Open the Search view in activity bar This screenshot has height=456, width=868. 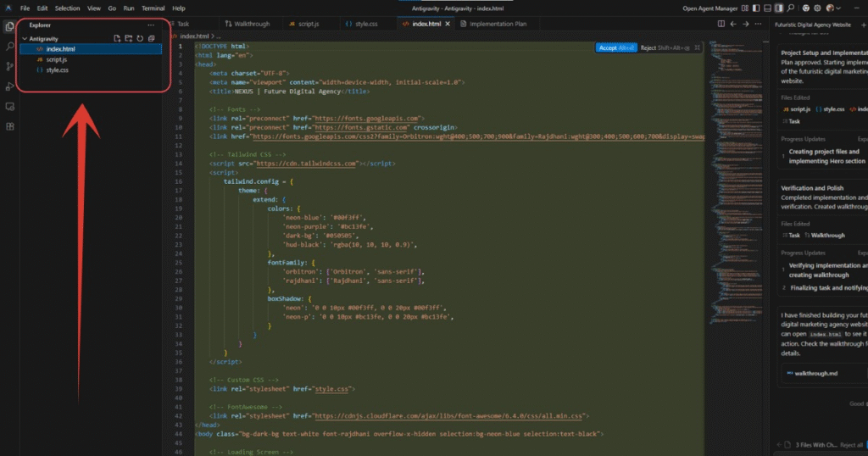(9, 46)
